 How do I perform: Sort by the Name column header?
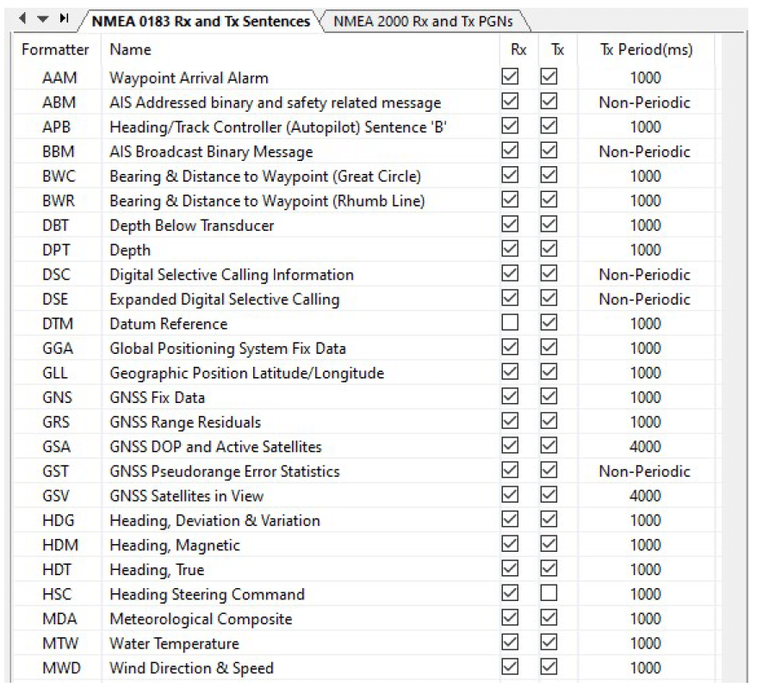click(x=130, y=50)
